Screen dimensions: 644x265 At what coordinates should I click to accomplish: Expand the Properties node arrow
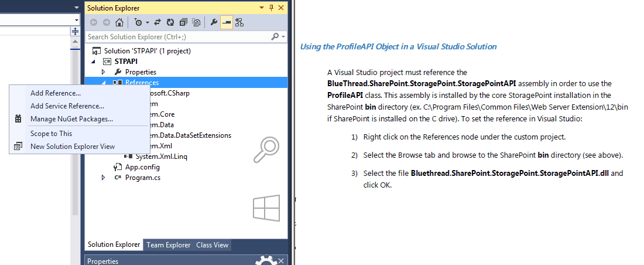tap(104, 72)
